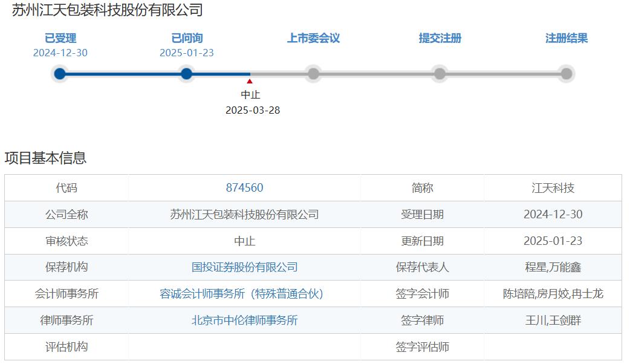The image size is (630, 364).
Task: Click the suspension date 2025-03-28
Action: pyautogui.click(x=253, y=110)
